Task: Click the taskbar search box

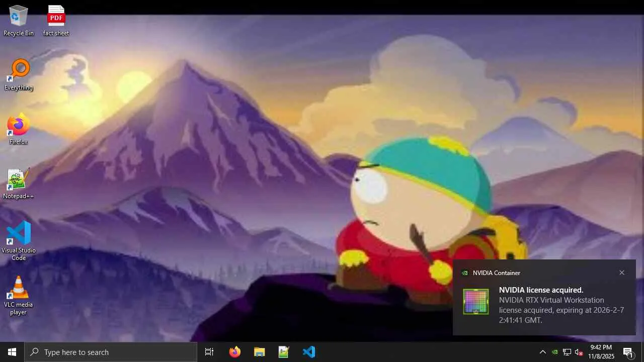Action: tap(111, 352)
